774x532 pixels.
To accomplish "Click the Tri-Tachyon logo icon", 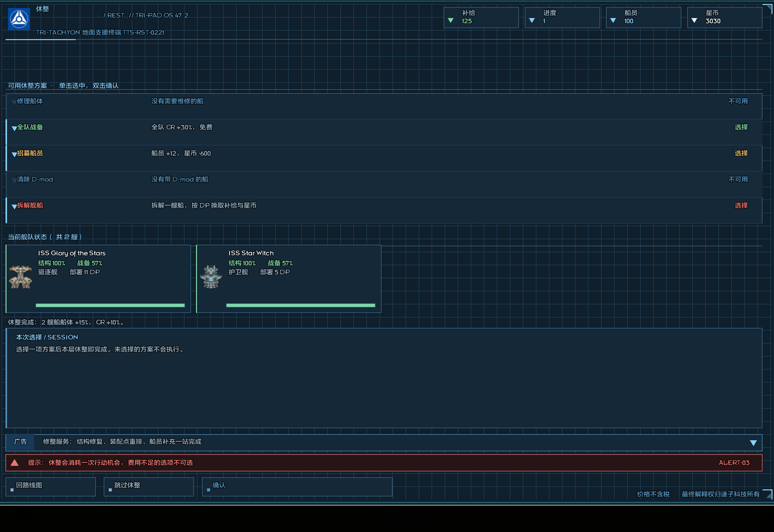I will pyautogui.click(x=19, y=19).
